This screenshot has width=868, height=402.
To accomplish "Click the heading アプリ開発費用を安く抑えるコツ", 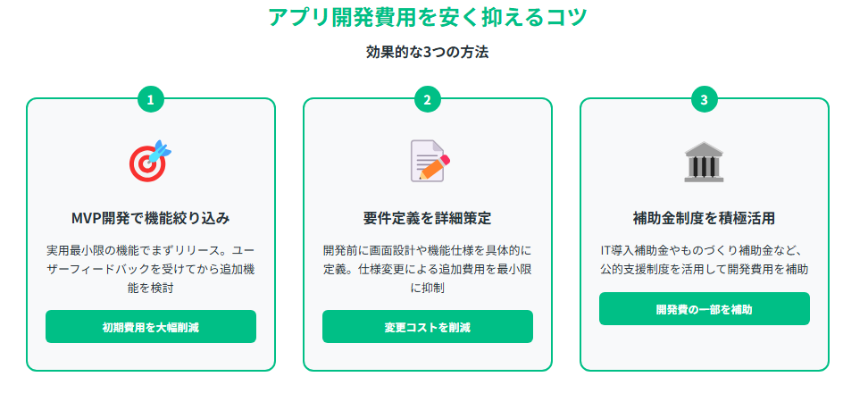I will pos(428,17).
